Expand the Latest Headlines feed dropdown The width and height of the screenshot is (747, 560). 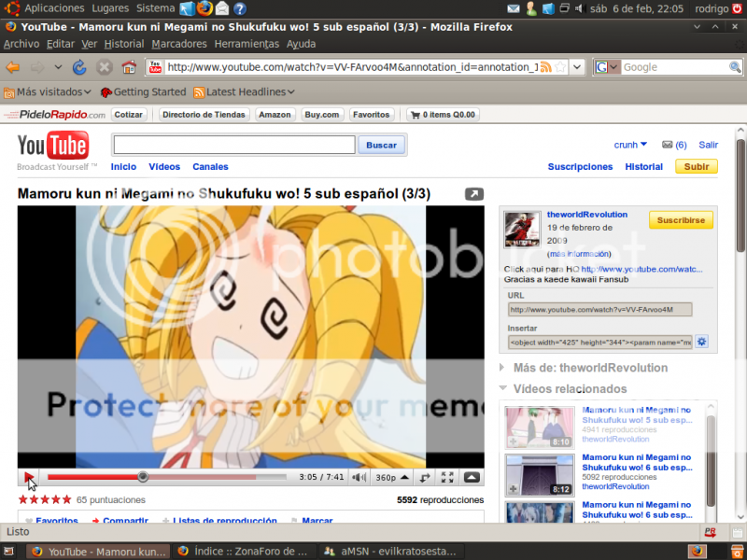click(244, 91)
